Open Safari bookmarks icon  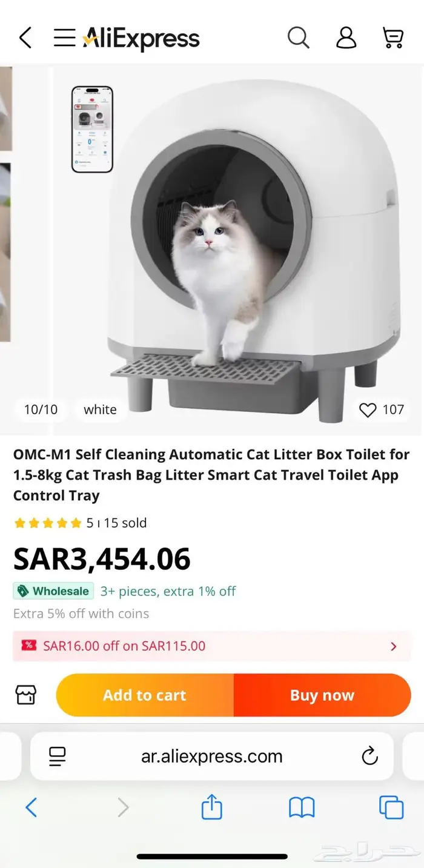click(302, 807)
